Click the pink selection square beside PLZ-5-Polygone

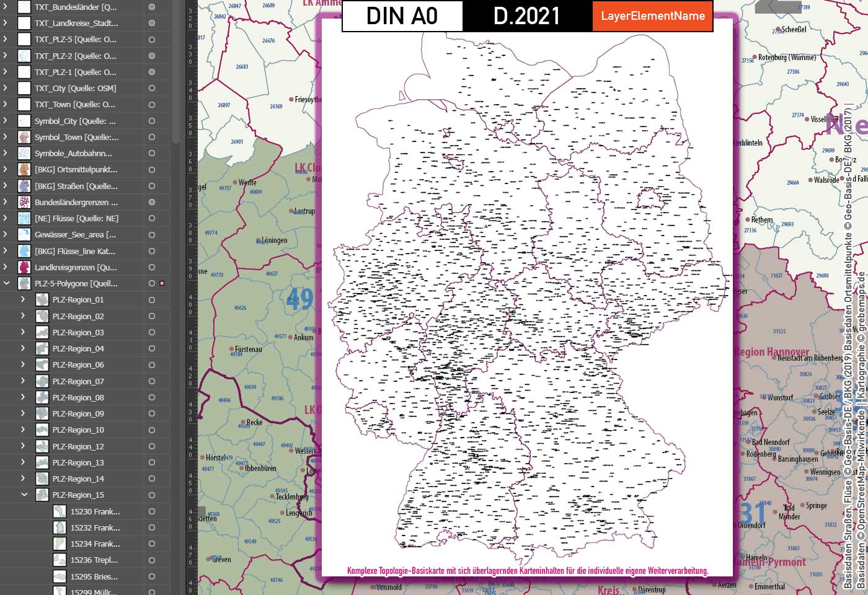coord(162,283)
